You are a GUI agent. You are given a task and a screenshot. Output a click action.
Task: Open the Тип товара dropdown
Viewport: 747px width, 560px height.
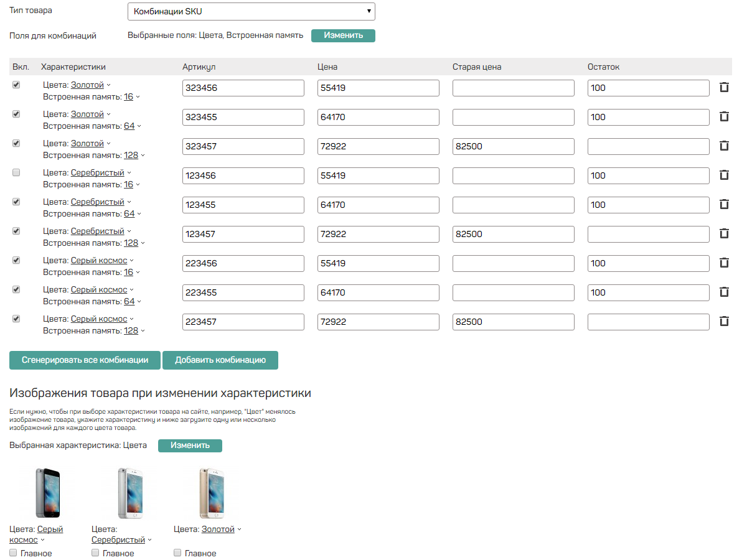click(x=251, y=11)
